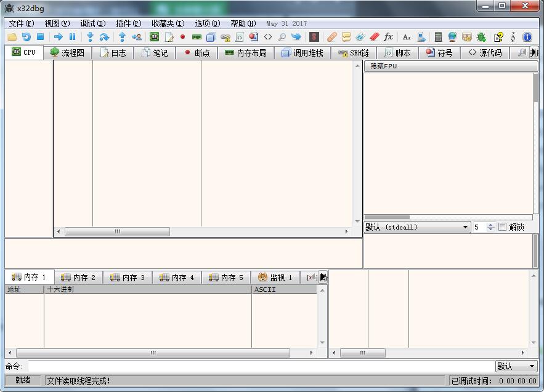Image resolution: width=544 pixels, height=392 pixels.
Task: Select 内存 5 dump tab
Action: (226, 278)
